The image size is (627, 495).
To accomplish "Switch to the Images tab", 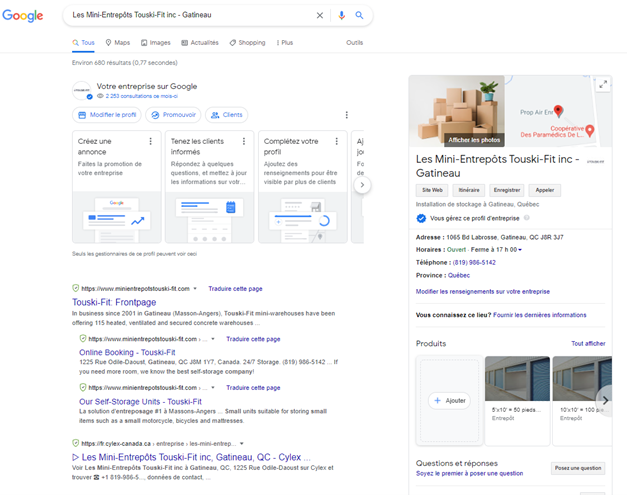I will pos(155,43).
